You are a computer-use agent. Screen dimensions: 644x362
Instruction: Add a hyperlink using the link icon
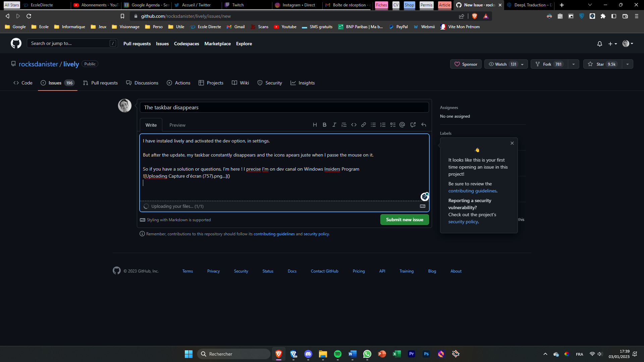363,124
